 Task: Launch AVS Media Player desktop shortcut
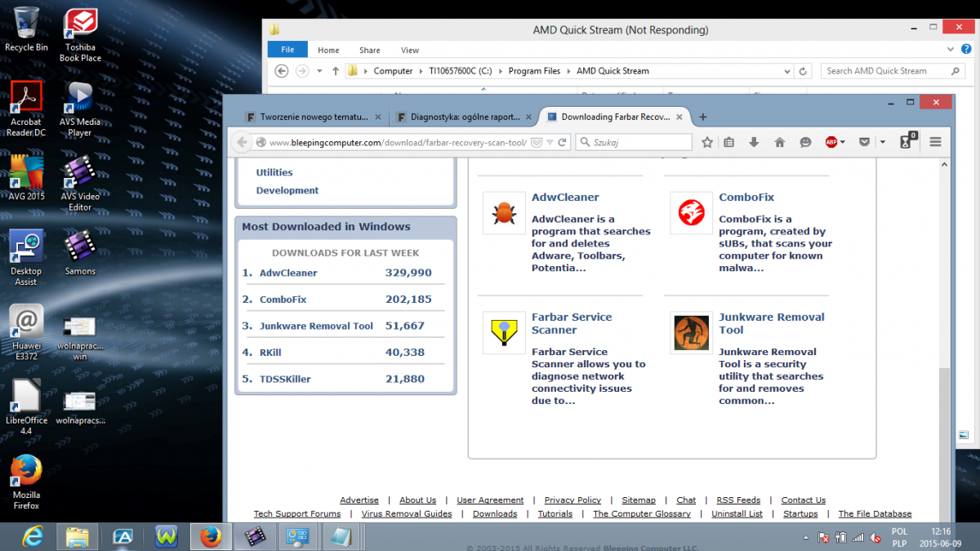tap(80, 109)
